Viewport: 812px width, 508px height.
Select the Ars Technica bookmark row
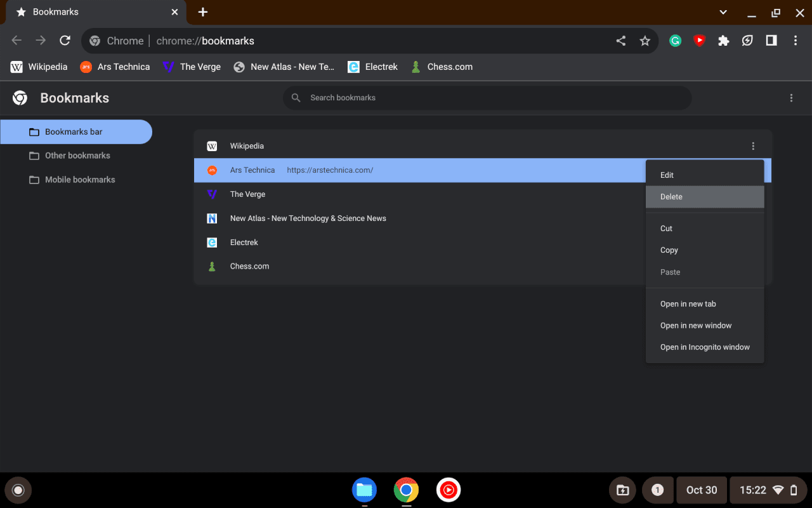pos(483,170)
